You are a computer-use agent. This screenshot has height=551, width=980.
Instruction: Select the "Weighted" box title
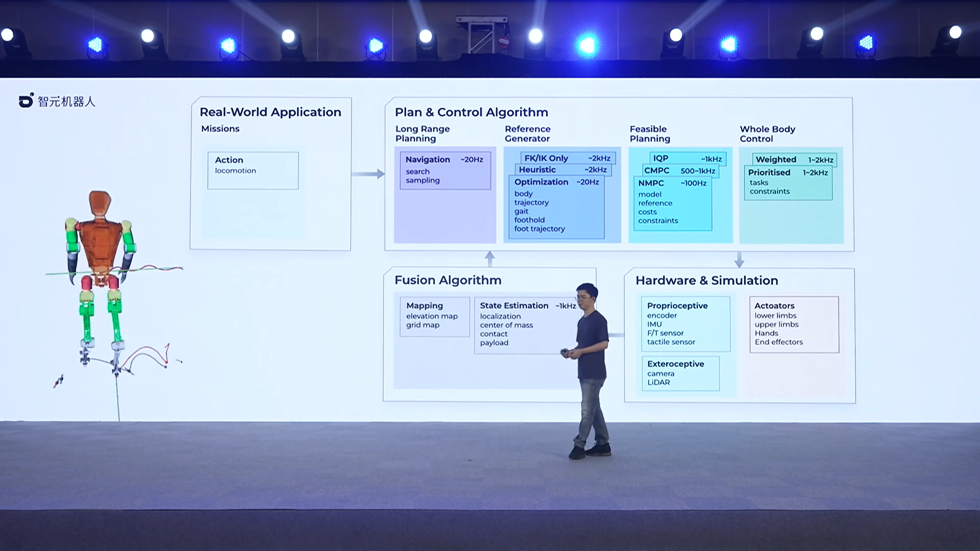coord(776,159)
